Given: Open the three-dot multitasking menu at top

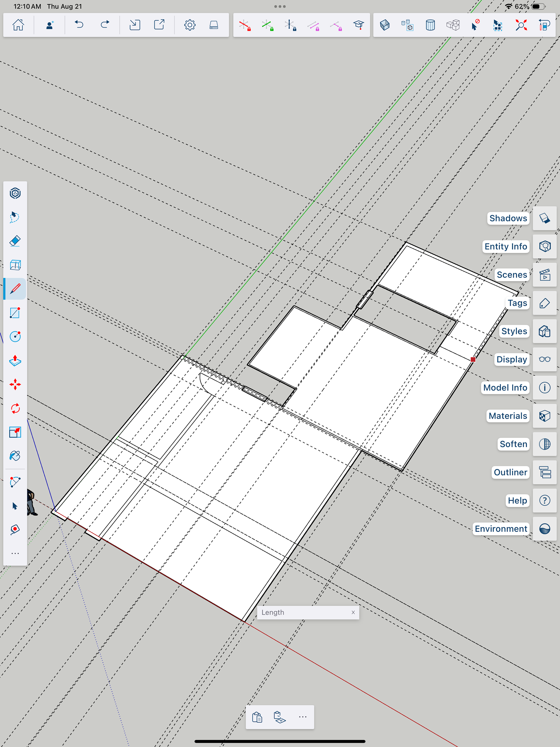Looking at the screenshot, I should (x=280, y=6).
